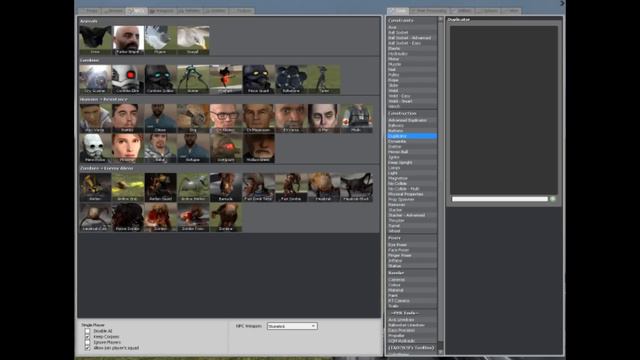This screenshot has height=360, width=640.
Task: Spawn the G-Man NPC
Action: [324, 118]
